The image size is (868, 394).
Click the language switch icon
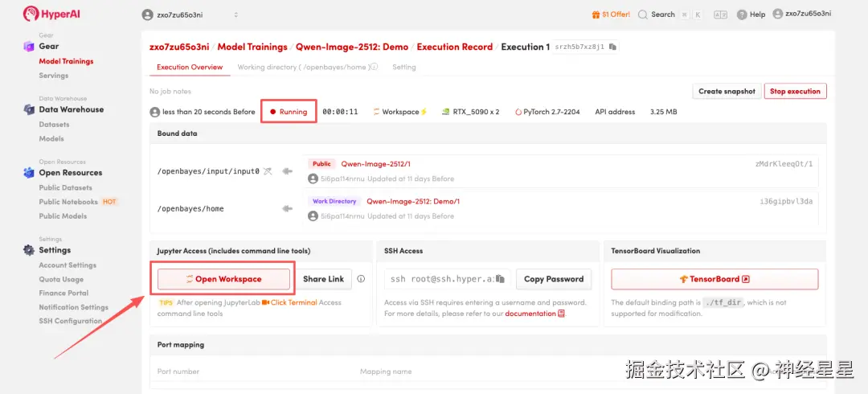coord(720,15)
